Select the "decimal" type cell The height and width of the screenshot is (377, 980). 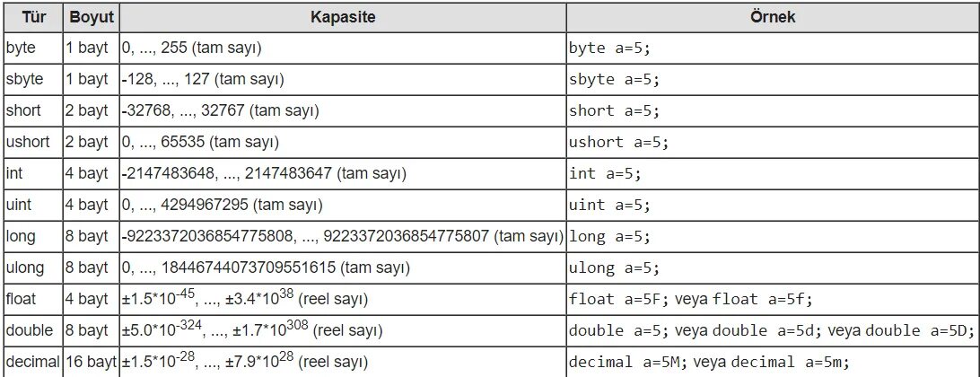point(31,362)
